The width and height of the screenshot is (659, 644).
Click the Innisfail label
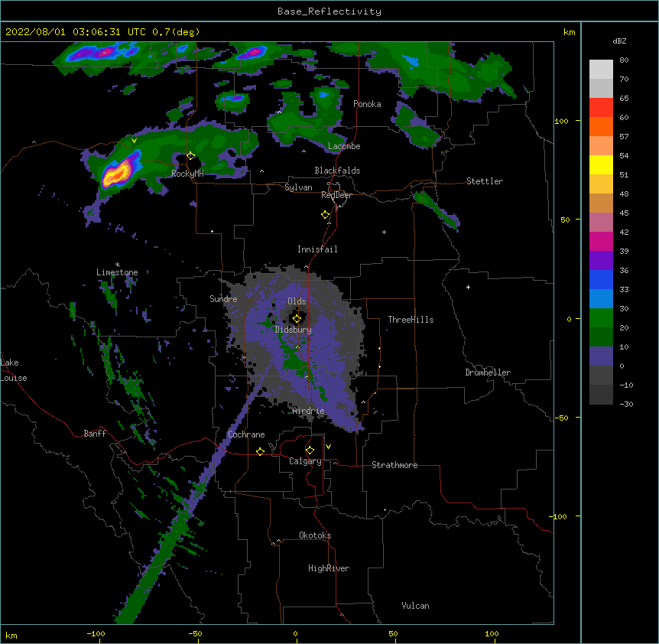(x=317, y=249)
